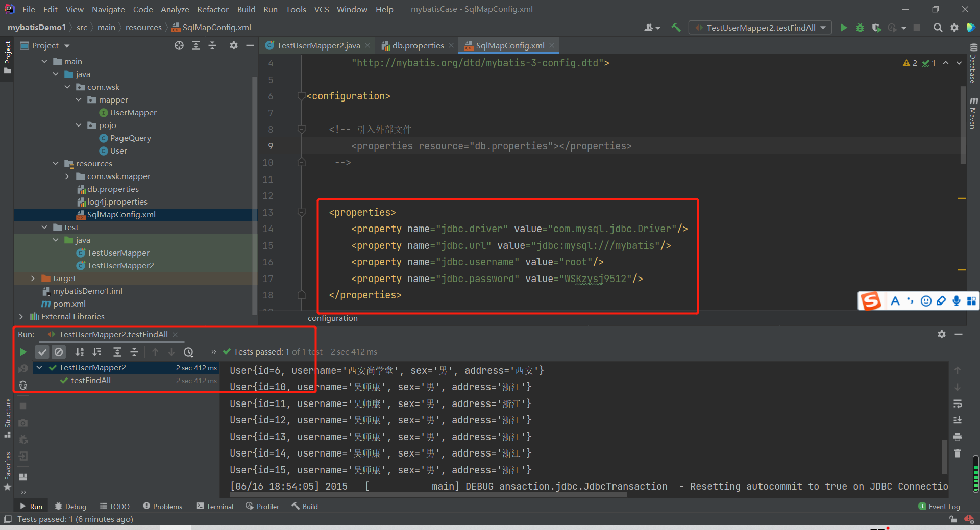The image size is (980, 530).
Task: Open the Database side panel
Action: [973, 63]
